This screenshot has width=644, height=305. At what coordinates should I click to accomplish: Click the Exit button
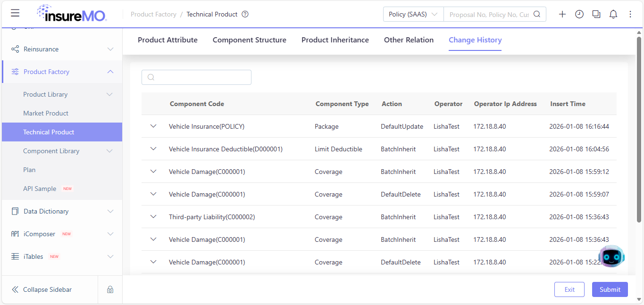[569, 289]
